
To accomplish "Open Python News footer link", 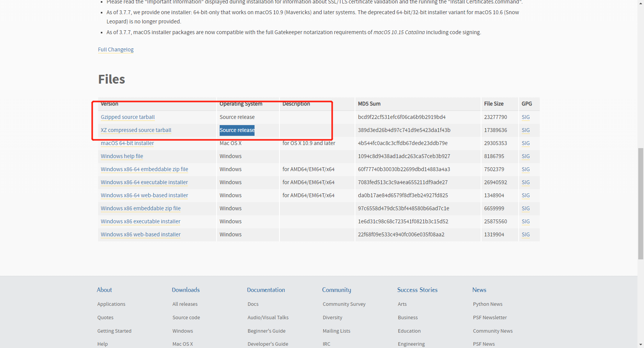I will pos(488,304).
